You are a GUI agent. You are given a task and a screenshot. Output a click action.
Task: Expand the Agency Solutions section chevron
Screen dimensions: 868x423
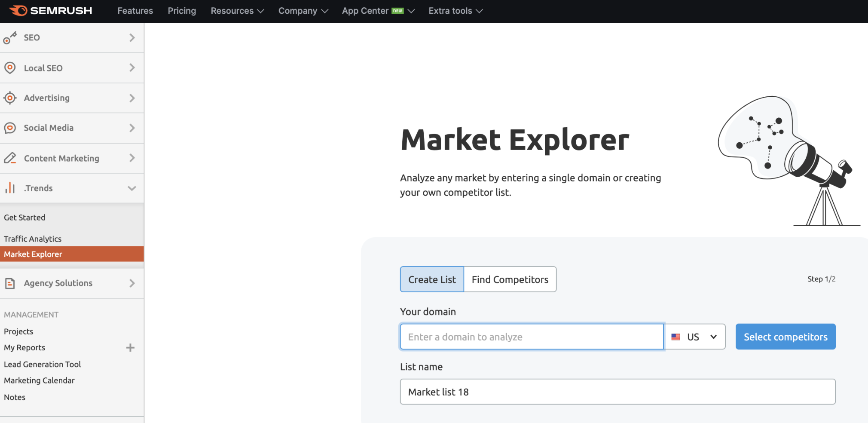132,283
